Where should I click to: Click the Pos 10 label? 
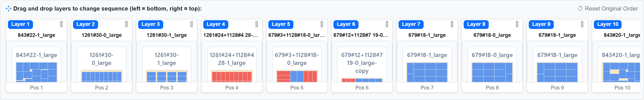pos(622,87)
